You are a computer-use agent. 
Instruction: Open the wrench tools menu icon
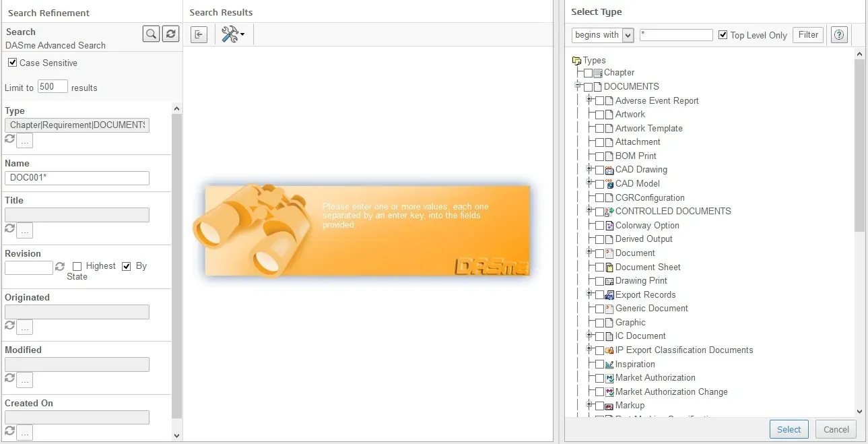[232, 34]
